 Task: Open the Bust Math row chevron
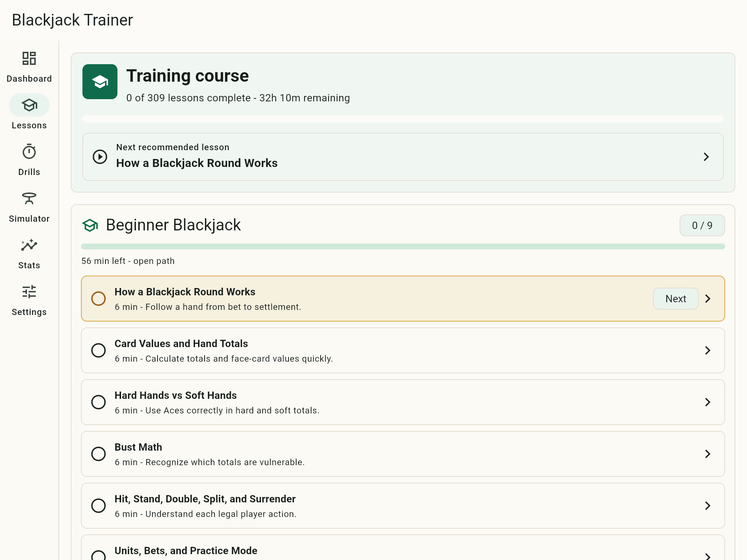tap(708, 454)
